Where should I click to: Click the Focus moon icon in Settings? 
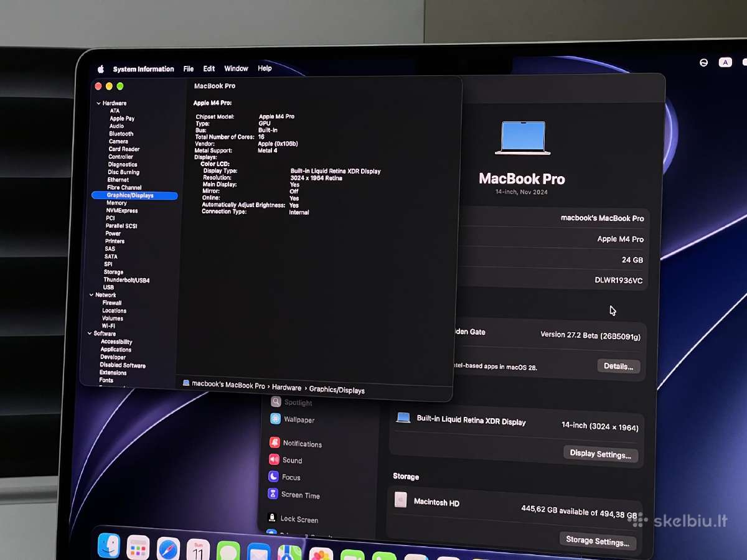click(x=273, y=476)
